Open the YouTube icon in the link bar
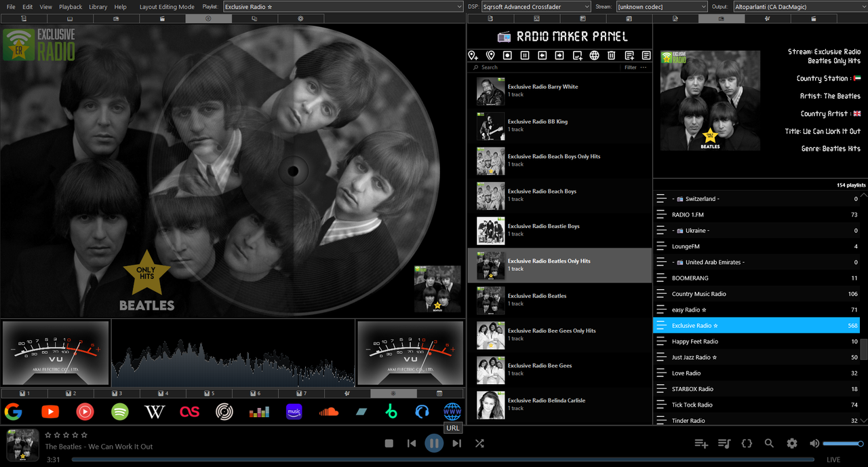The image size is (868, 467). [50, 411]
